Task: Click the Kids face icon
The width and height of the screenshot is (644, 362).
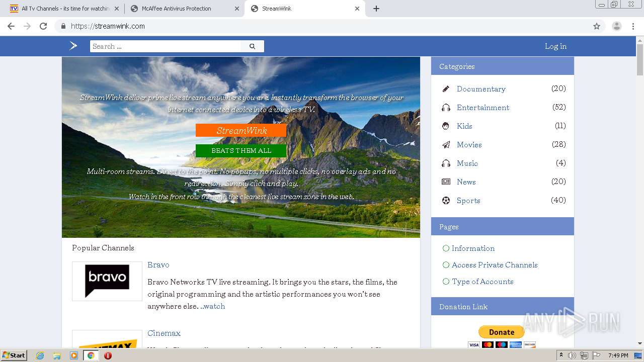Action: click(446, 126)
